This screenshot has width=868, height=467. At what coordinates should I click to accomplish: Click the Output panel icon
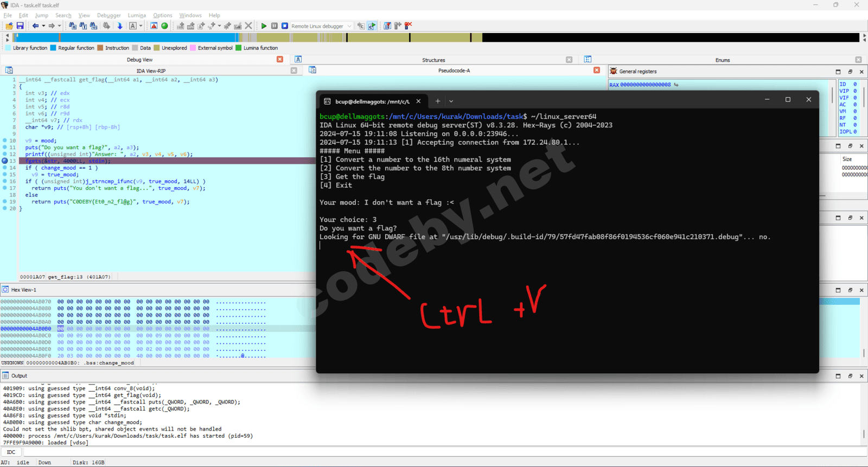[x=5, y=375]
